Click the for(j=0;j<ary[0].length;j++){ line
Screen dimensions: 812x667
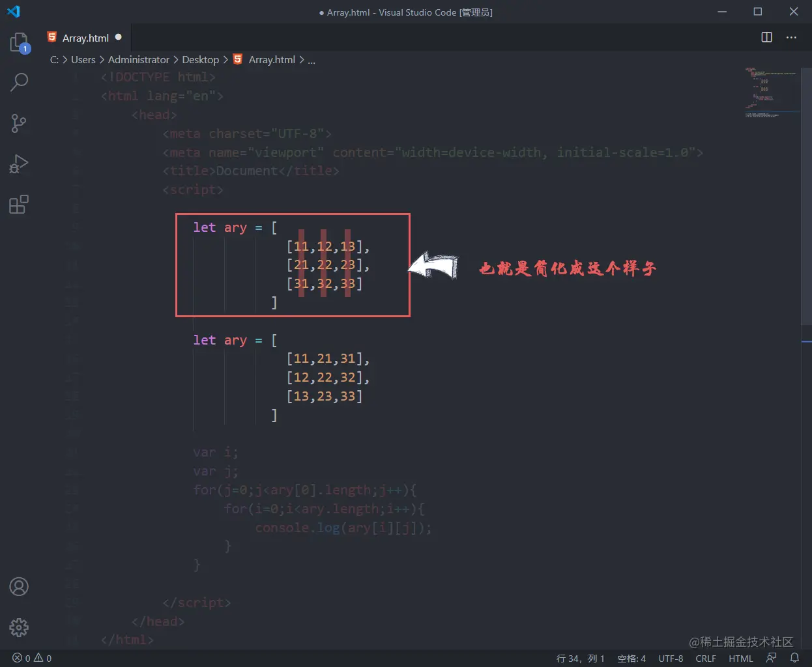(305, 490)
